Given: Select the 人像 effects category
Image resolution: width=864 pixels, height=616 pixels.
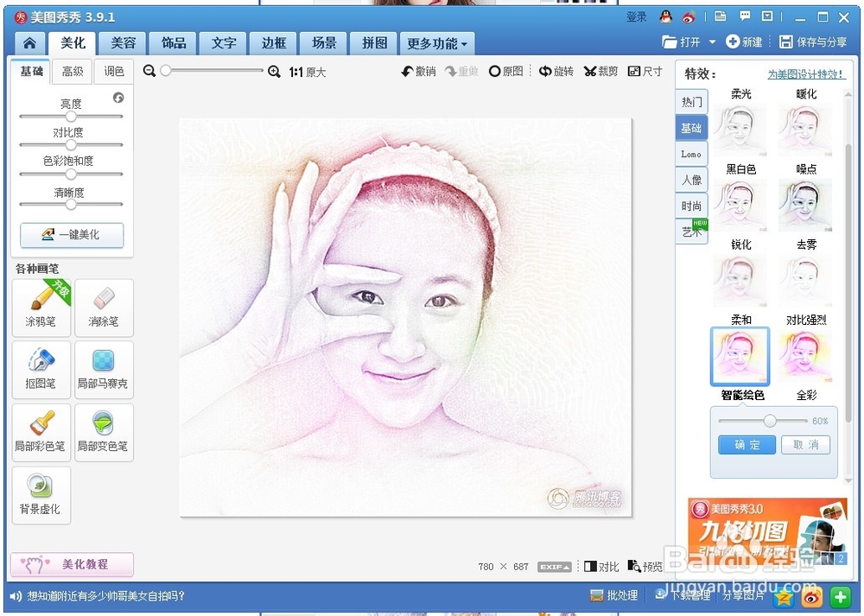Looking at the screenshot, I should [691, 181].
